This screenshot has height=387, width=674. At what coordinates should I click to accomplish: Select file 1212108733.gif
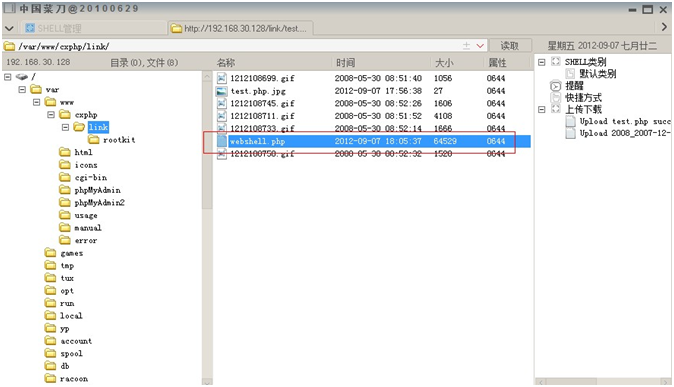(262, 128)
